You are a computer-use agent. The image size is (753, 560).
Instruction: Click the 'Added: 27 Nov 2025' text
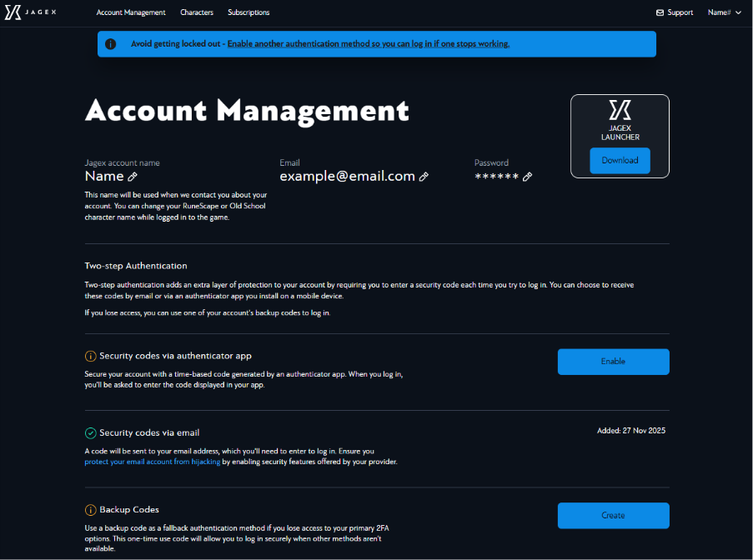tap(631, 431)
